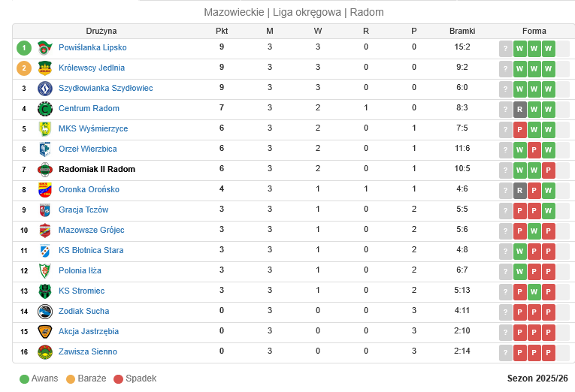Open the Gracja Tczów team link
Viewport: 575px width, 392px height.
83,210
